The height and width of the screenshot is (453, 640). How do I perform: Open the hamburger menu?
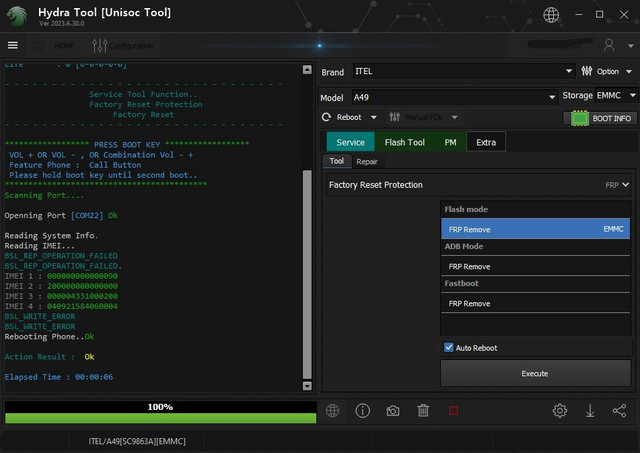pyautogui.click(x=13, y=45)
